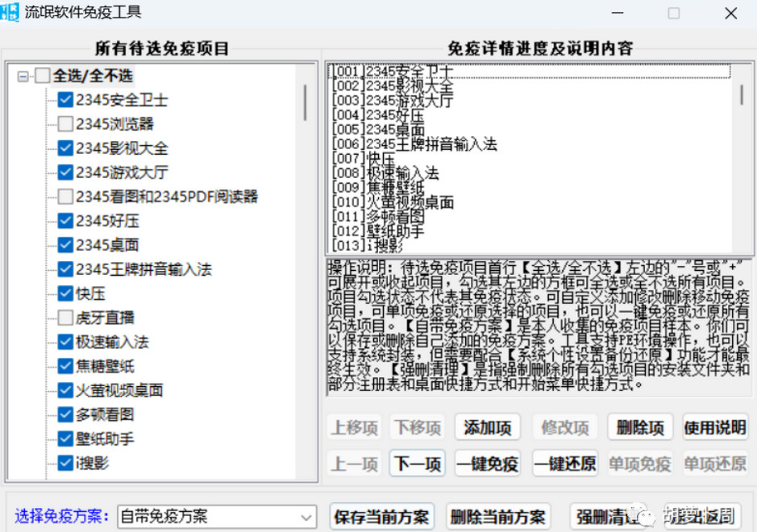757x532 pixels.
Task: Uncheck 壁纸助手 checkbox
Action: click(x=65, y=438)
